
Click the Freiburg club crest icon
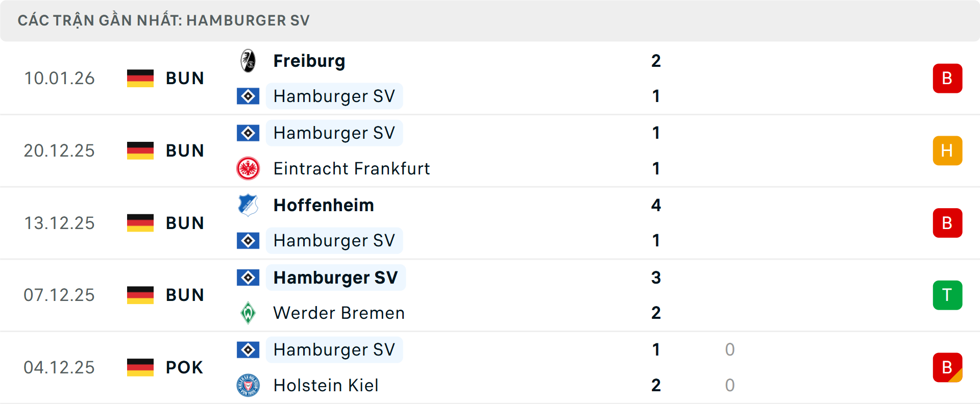click(248, 61)
